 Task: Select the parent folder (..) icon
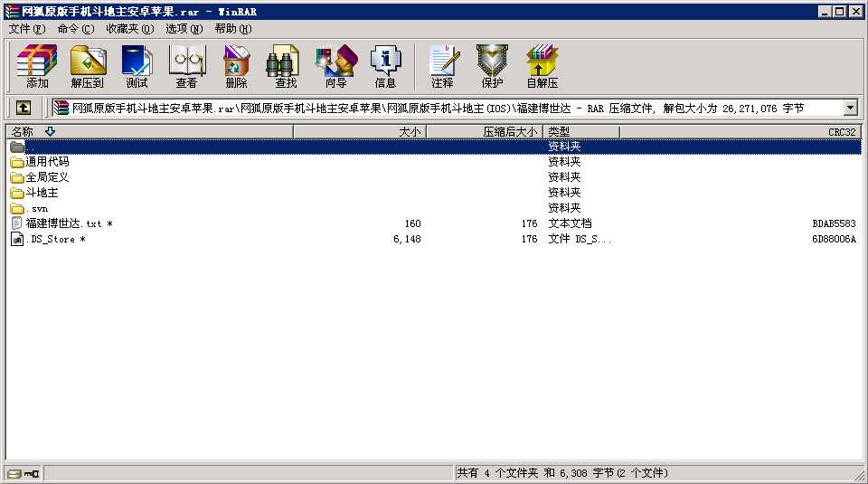tap(17, 147)
